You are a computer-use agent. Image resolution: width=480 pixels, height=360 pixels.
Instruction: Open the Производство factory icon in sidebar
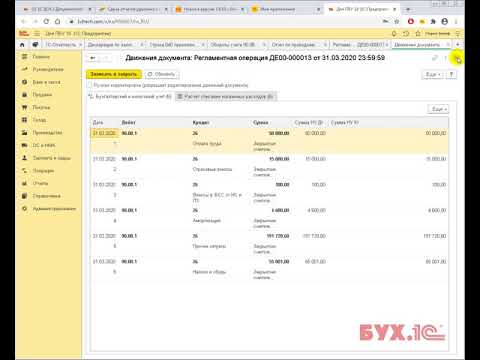(x=24, y=133)
